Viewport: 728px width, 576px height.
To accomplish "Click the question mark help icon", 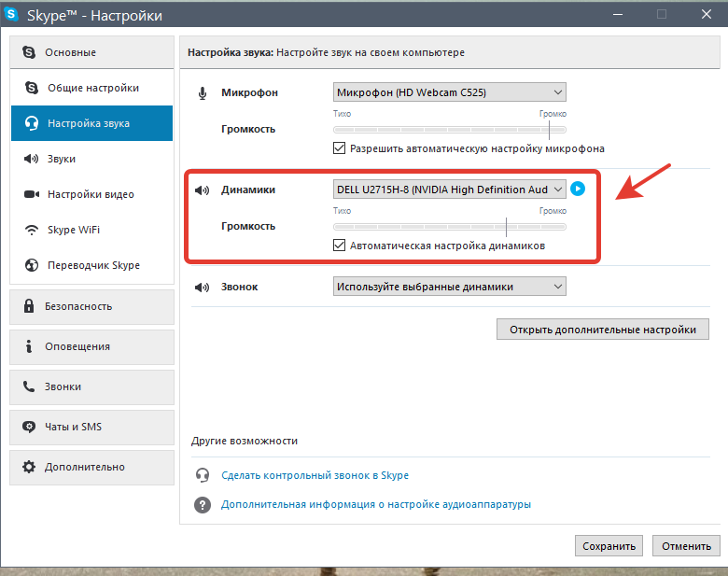I will coord(203,504).
